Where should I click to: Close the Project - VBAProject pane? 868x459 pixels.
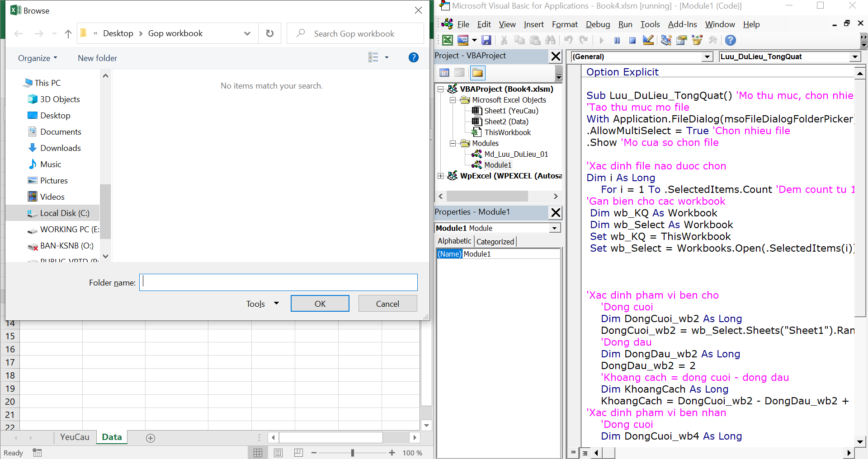click(x=556, y=56)
